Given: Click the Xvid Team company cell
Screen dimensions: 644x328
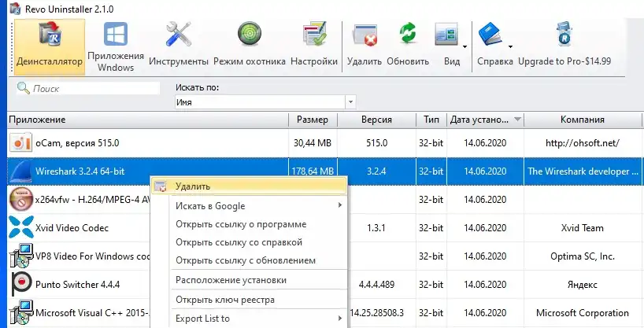Looking at the screenshot, I should coord(583,228).
